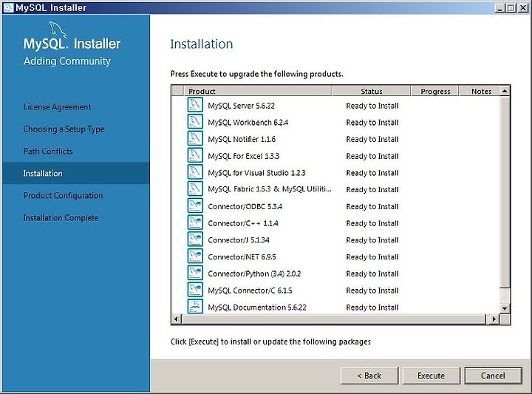532x394 pixels.
Task: Maximize the MySQL Installer window
Action: pos(511,8)
